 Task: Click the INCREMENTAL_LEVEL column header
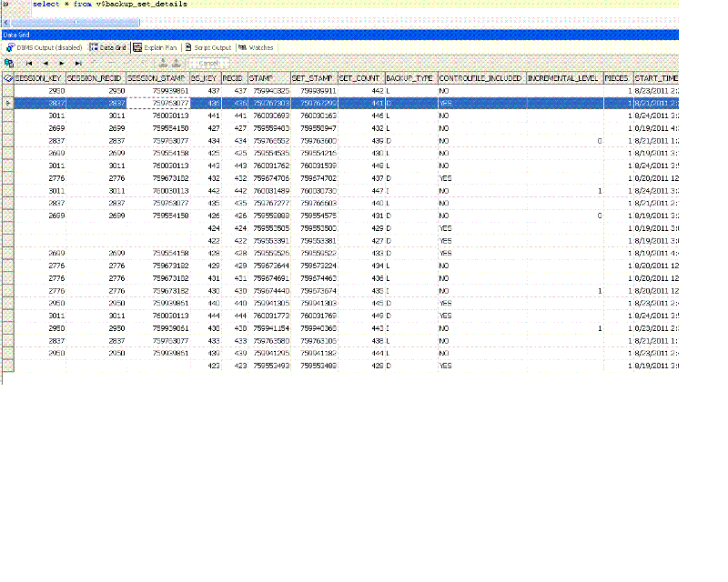point(563,79)
